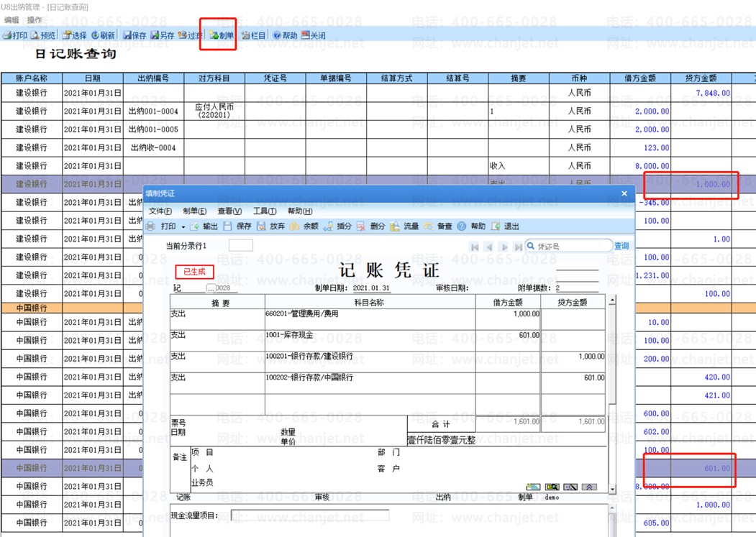Image resolution: width=756 pixels, height=537 pixels.
Task: Click the 凭证号 search field
Action: pos(568,246)
